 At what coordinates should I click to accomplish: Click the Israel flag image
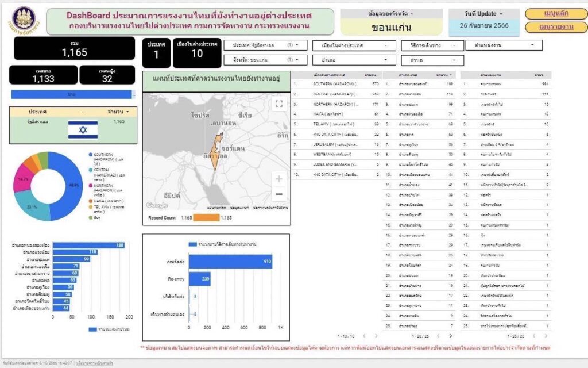pyautogui.click(x=83, y=129)
